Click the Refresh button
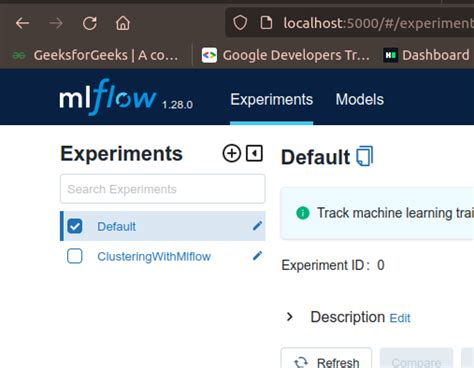Image resolution: width=474 pixels, height=368 pixels. pyautogui.click(x=326, y=358)
